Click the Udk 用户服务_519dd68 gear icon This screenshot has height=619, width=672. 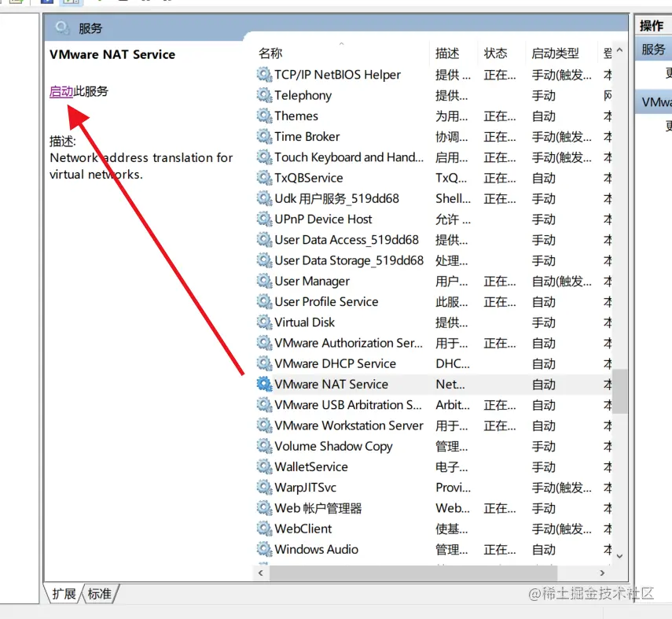point(264,198)
